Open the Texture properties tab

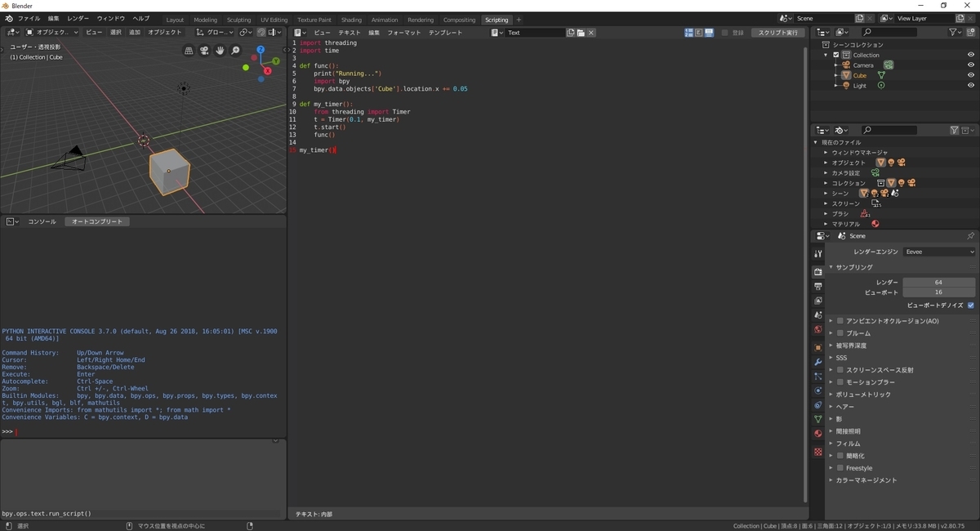point(817,451)
